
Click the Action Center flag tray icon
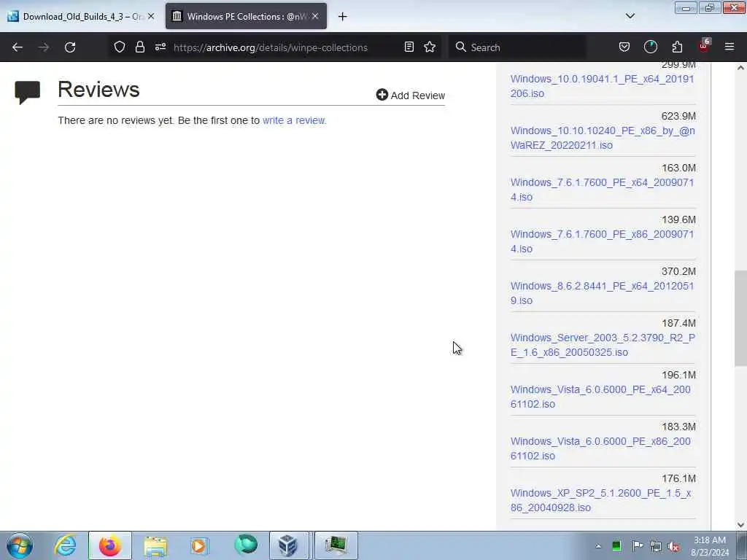click(x=637, y=546)
